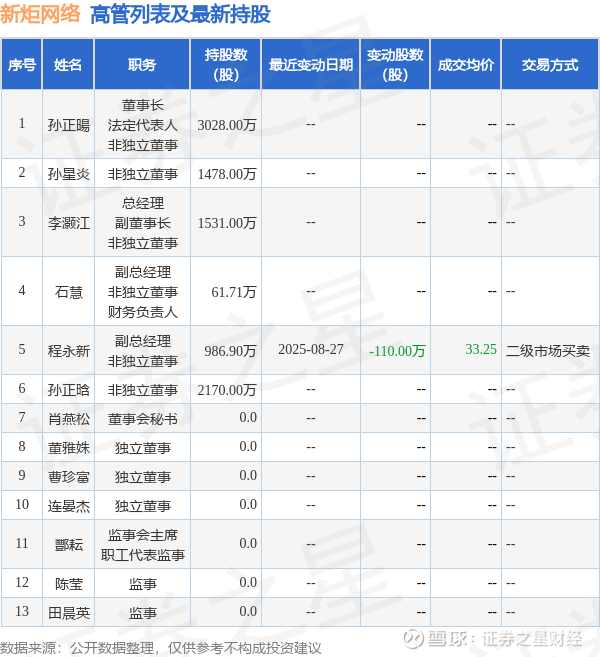
Task: Click the name 孙正晗
Action: 69,390
